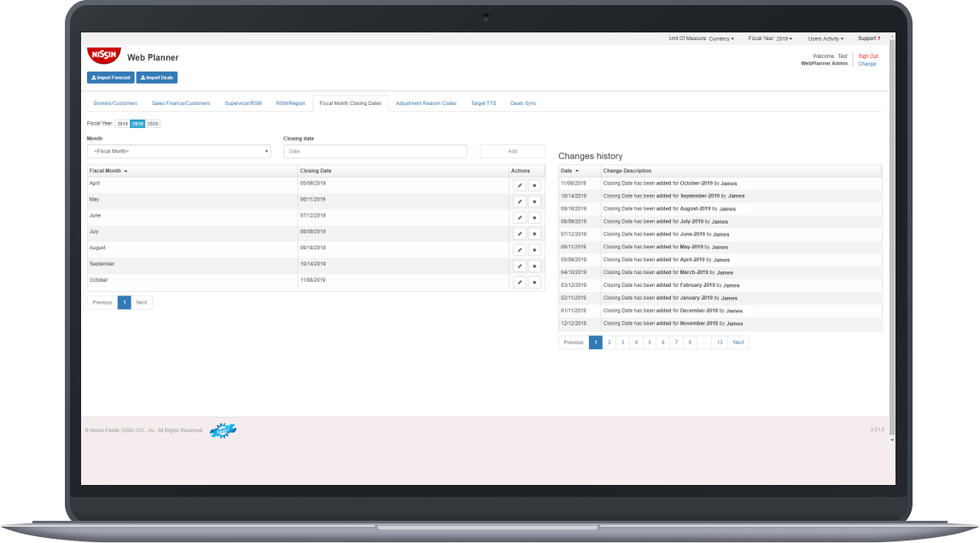The height and width of the screenshot is (543, 980).
Task: Click the Sign Out link
Action: pos(867,55)
